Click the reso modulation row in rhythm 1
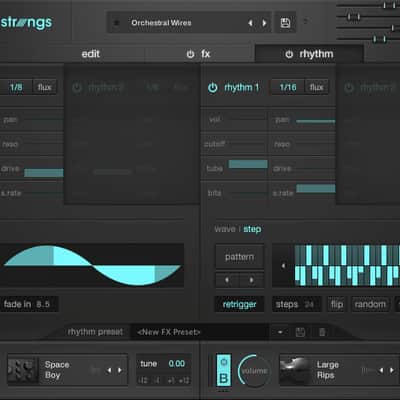The image size is (400, 400). (x=302, y=144)
